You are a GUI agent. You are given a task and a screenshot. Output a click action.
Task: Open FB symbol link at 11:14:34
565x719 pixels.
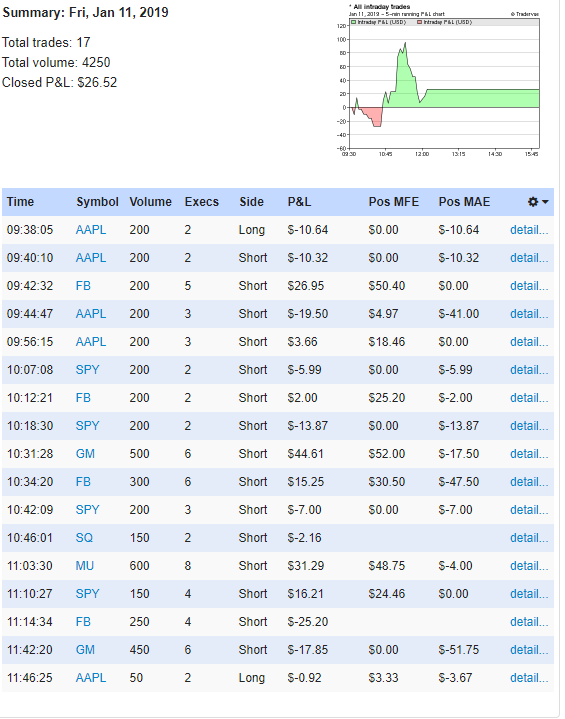[83, 621]
